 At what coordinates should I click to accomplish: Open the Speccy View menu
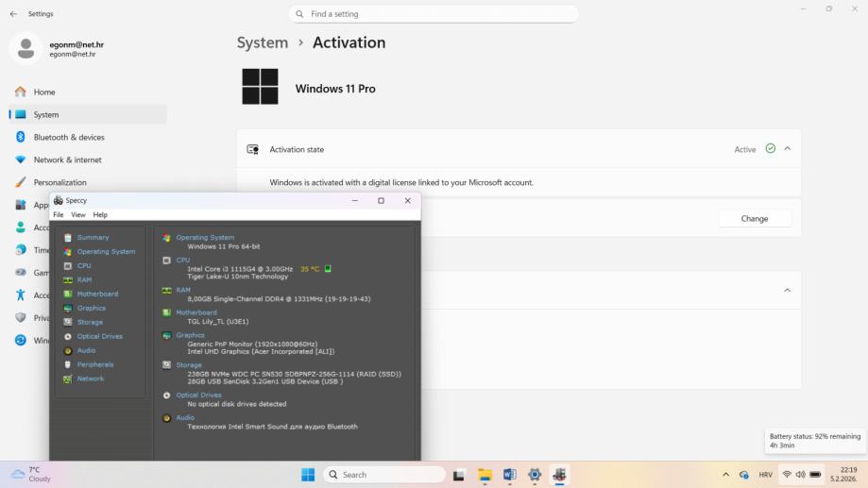(x=78, y=214)
